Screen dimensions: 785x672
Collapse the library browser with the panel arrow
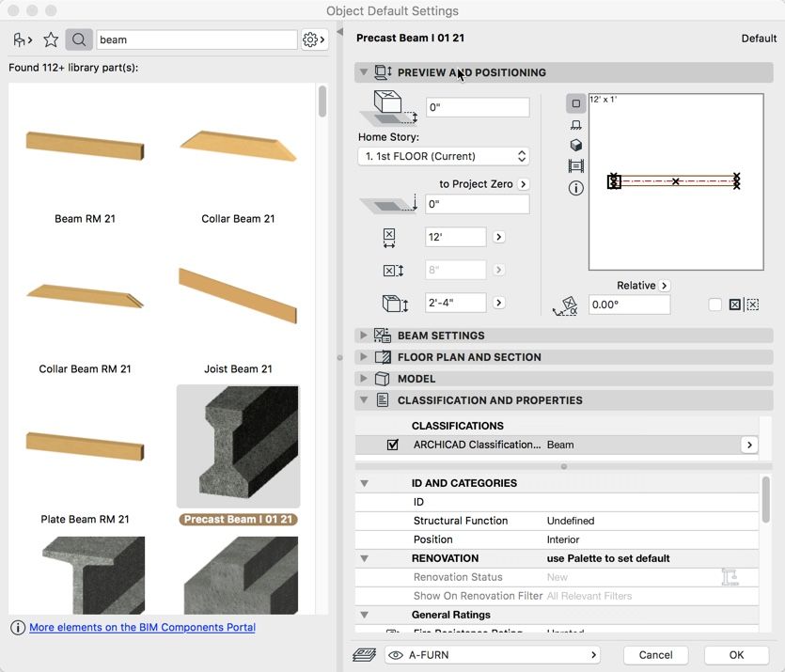(340, 32)
